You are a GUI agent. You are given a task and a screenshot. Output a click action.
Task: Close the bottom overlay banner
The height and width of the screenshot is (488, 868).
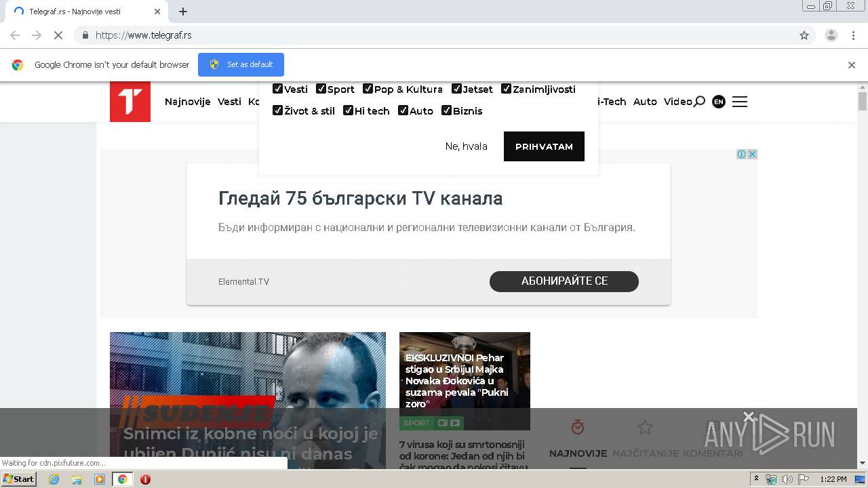(x=749, y=415)
